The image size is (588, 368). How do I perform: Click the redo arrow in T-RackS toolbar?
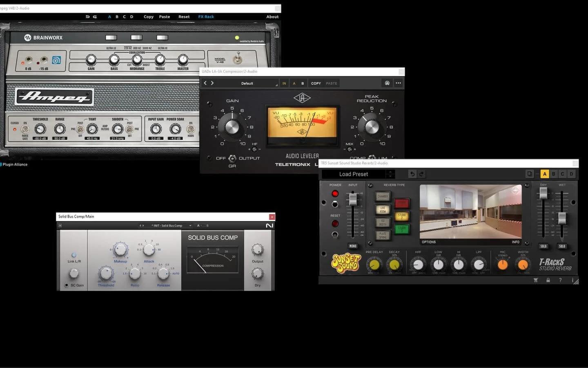coord(421,174)
